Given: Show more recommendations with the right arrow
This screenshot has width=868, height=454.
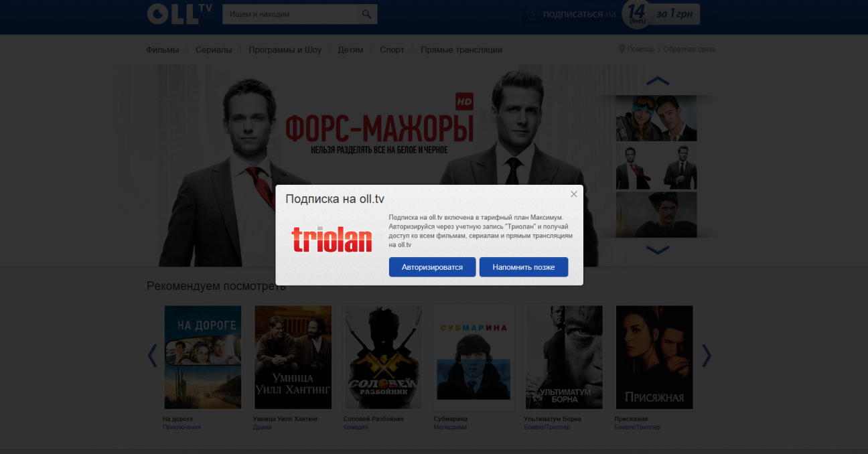Looking at the screenshot, I should [x=706, y=356].
